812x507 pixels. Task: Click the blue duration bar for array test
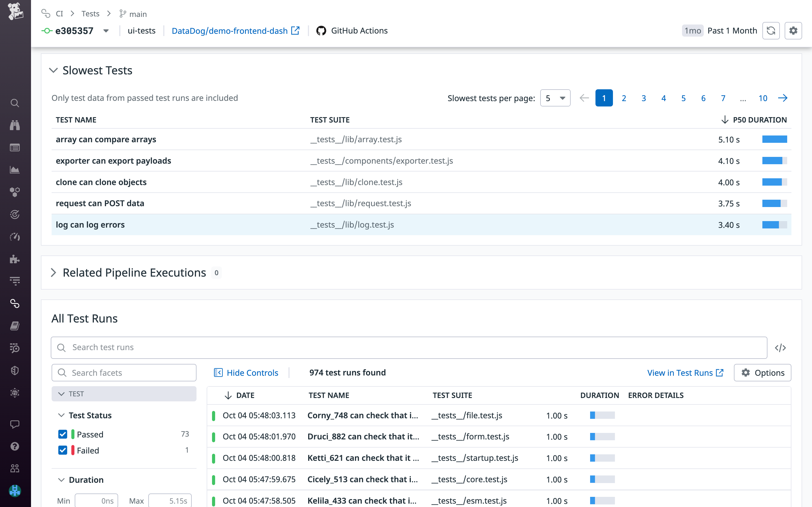pos(775,139)
